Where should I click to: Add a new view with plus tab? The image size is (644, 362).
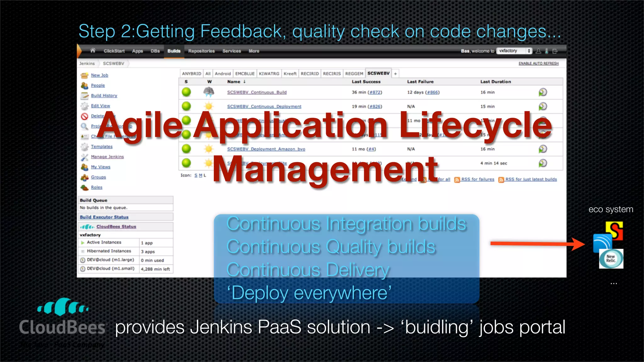point(395,74)
